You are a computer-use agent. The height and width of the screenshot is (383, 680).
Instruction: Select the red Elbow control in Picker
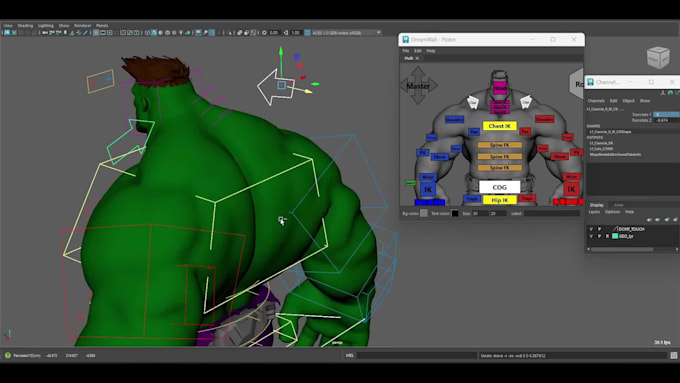[559, 156]
